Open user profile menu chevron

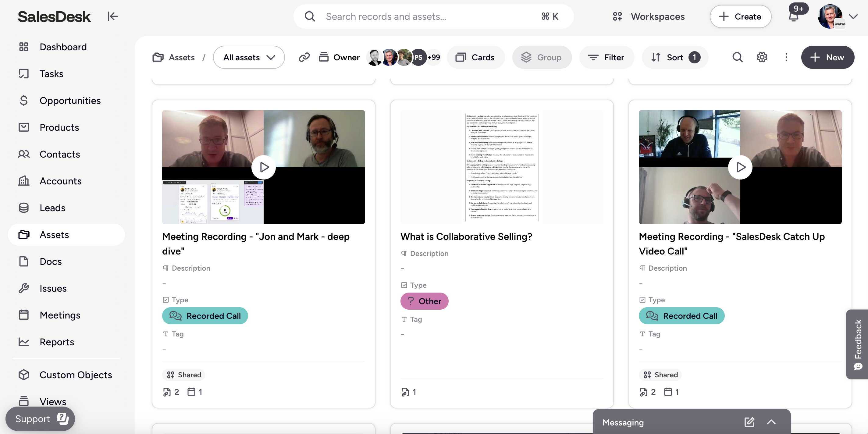coord(853,16)
